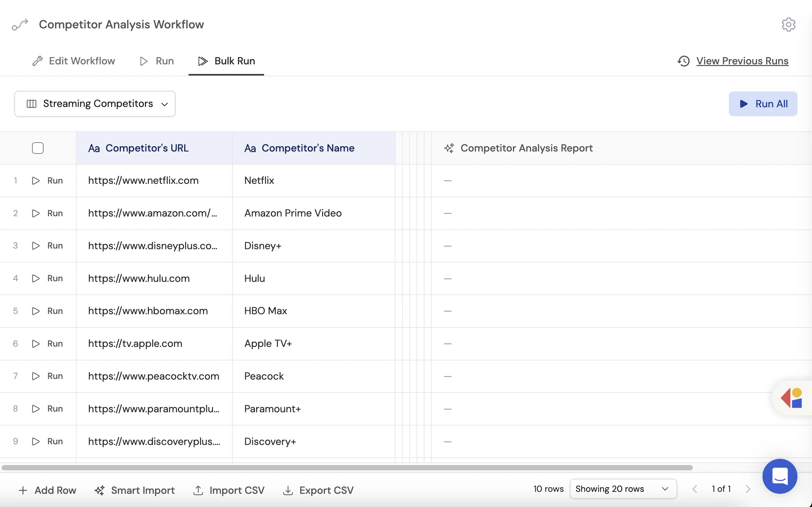Run row 8 for Paramount+

(x=47, y=409)
